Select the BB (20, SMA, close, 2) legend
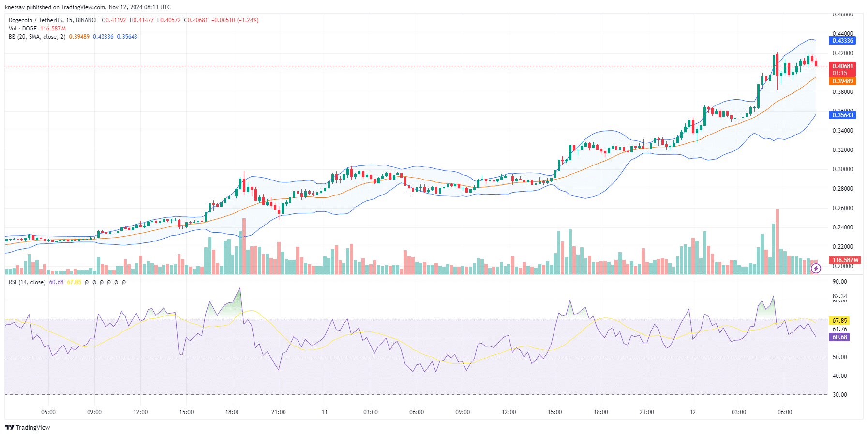This screenshot has height=436, width=868. (x=37, y=37)
